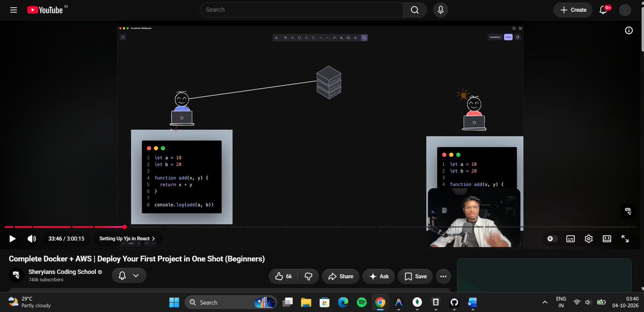Open GitHub Desktop from the taskbar
The width and height of the screenshot is (644, 312).
[454, 302]
